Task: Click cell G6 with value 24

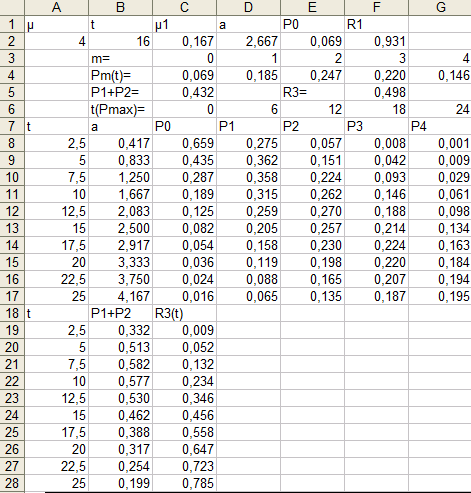Action: coord(440,109)
